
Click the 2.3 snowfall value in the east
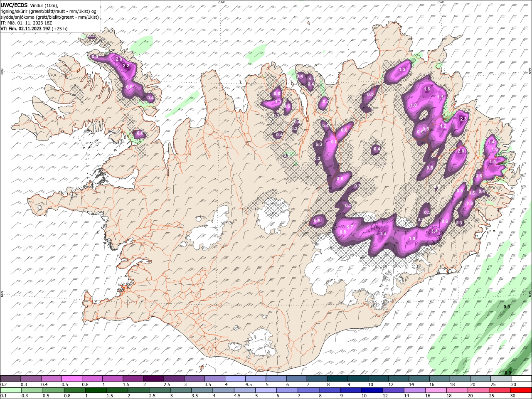464,119
